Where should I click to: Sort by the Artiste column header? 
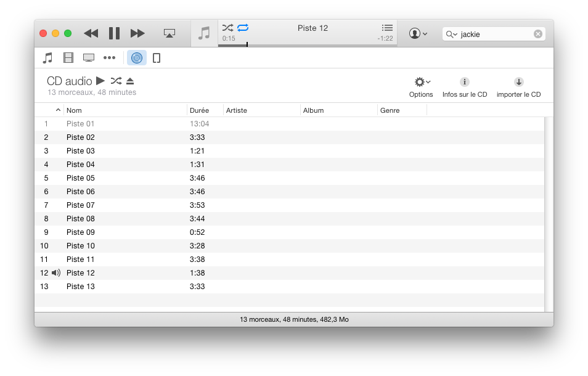coord(262,110)
